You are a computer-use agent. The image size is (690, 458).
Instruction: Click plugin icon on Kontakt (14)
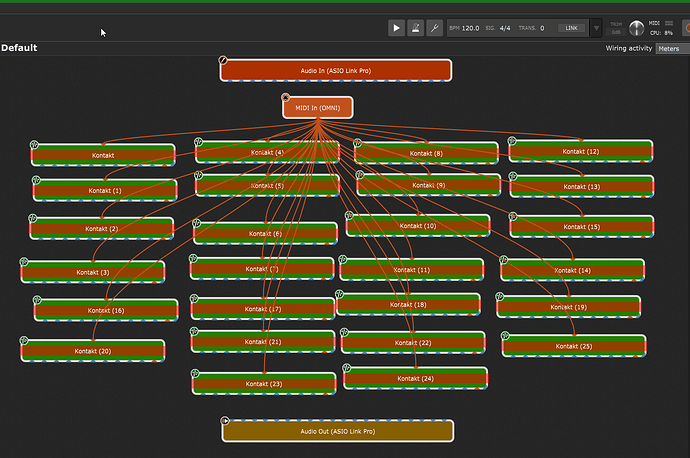pos(504,260)
